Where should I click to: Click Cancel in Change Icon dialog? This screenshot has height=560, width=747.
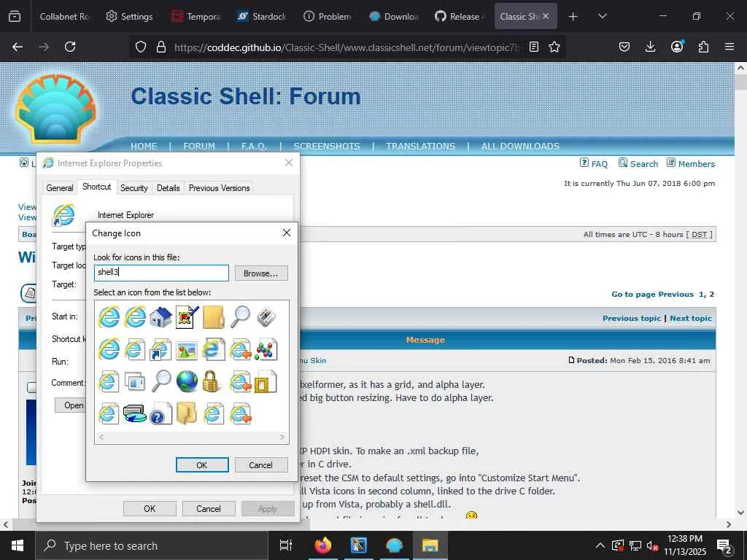coord(261,464)
